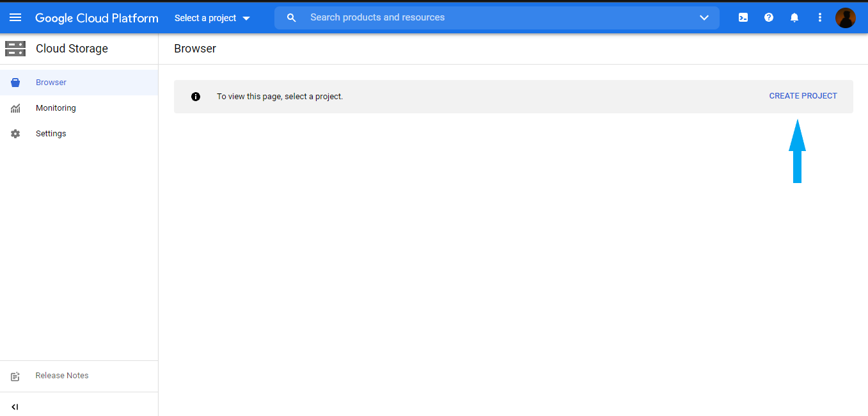Open the Select a project dropdown

click(212, 18)
